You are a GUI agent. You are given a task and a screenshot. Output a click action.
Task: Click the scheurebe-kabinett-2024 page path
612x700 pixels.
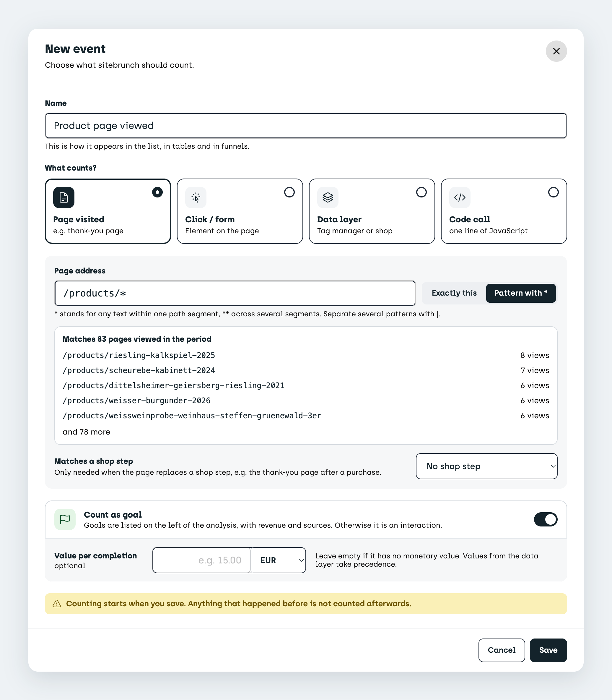tap(139, 370)
